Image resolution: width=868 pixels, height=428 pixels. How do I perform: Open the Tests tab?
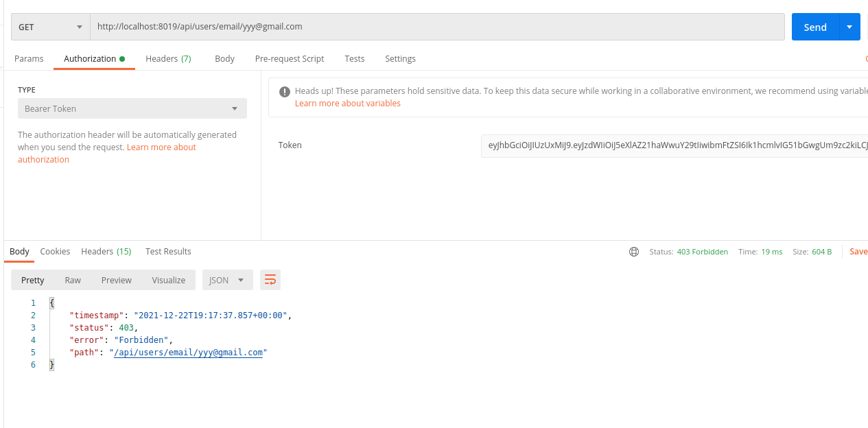[355, 59]
